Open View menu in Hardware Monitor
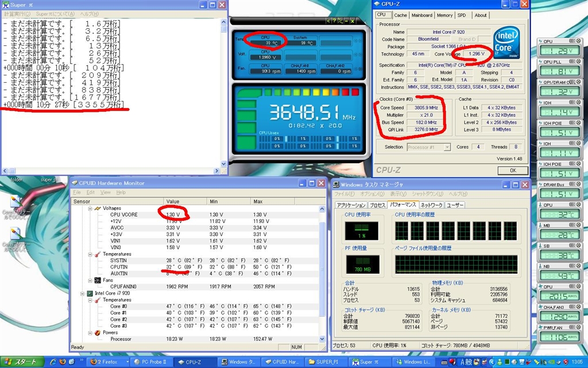This screenshot has height=368, width=588. click(x=106, y=192)
